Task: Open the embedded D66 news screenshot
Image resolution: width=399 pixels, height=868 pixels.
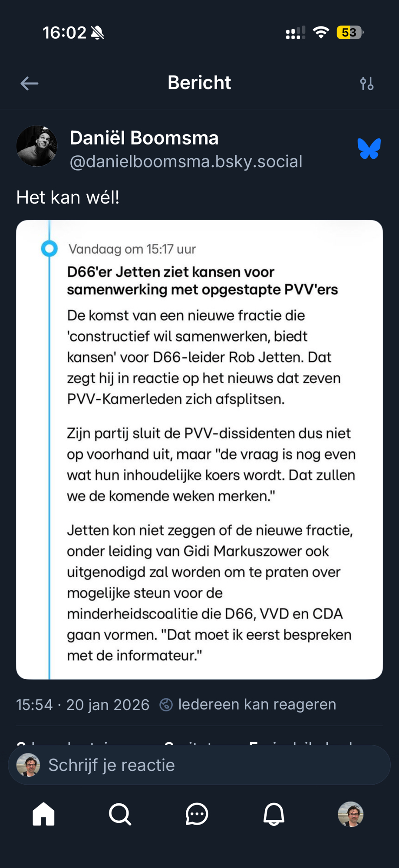Action: (x=199, y=449)
